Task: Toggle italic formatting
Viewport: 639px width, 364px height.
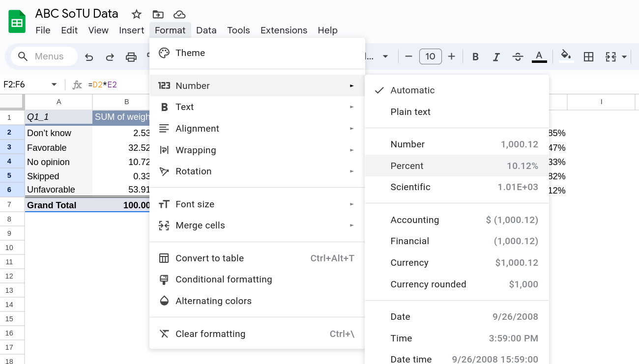Action: [x=496, y=56]
